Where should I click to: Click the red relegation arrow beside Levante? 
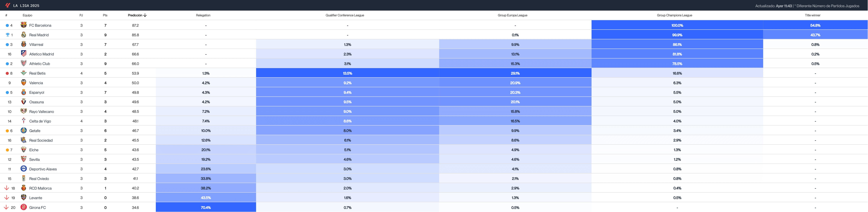tap(7, 197)
